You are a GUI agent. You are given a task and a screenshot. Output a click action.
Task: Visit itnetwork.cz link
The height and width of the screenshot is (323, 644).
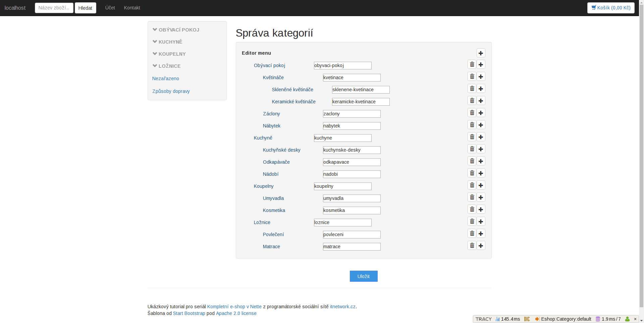coord(342,307)
